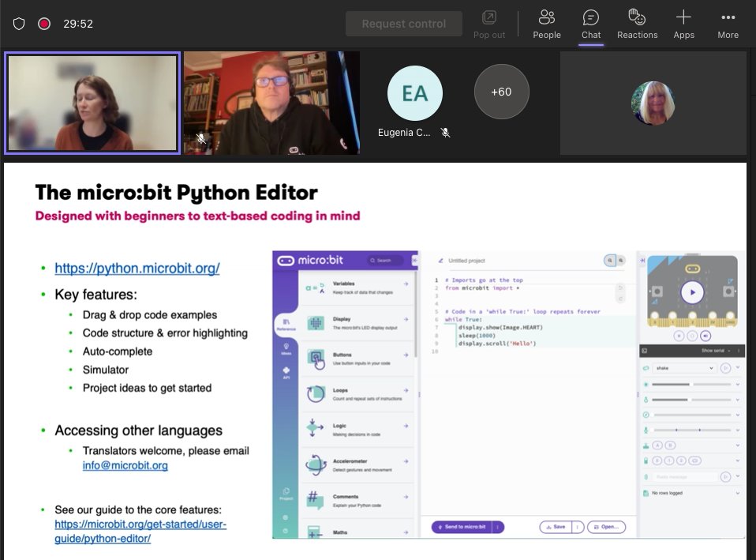Select the man with headphones video tile

pyautogui.click(x=271, y=103)
